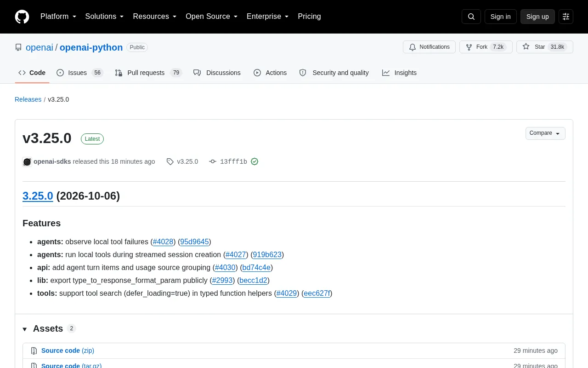The width and height of the screenshot is (588, 368).
Task: Click the repository icon beside openai
Action: pyautogui.click(x=18, y=47)
